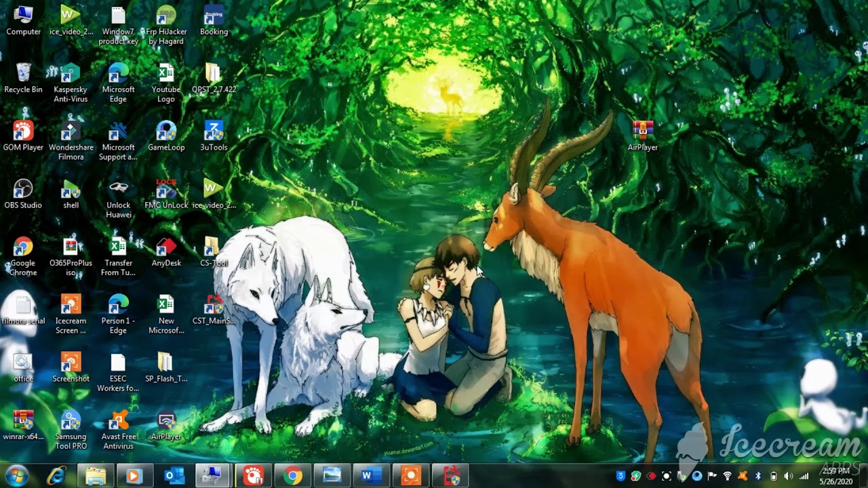Launch GameLoop shortcut
Viewport: 868px width, 488px height.
point(166,136)
